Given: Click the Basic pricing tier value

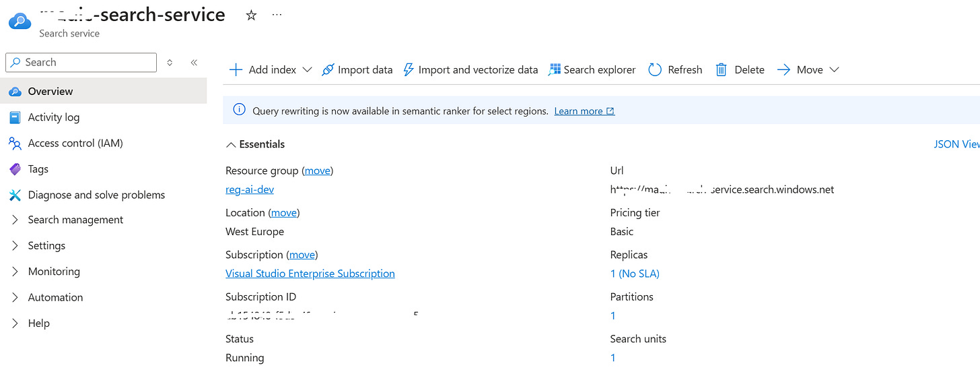Looking at the screenshot, I should pyautogui.click(x=622, y=231).
